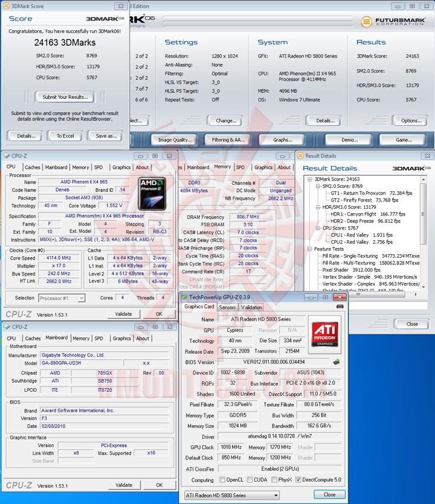Click Close button in GPU-Z window
The image size is (435, 504).
point(329,494)
